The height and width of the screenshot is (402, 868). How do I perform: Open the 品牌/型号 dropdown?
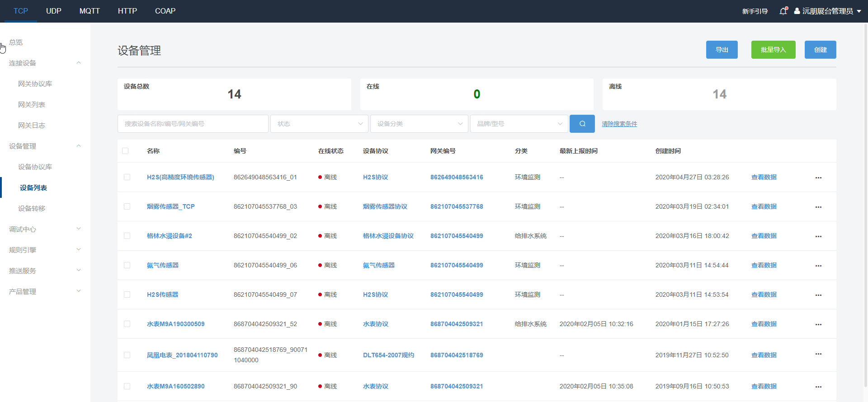[519, 124]
